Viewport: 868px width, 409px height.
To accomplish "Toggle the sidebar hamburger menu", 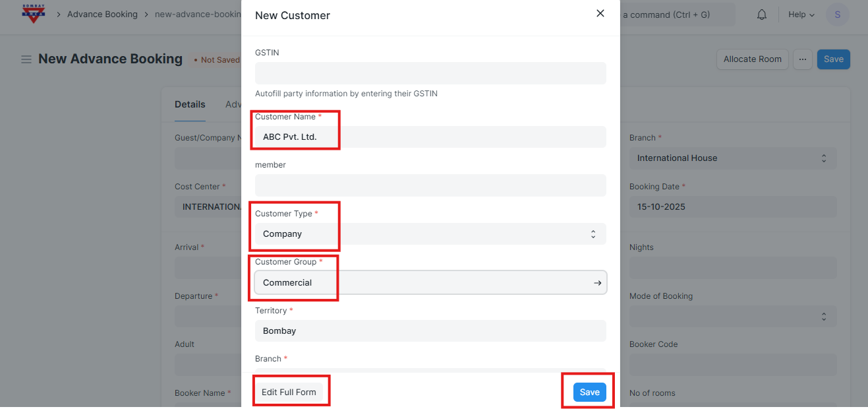I will click(26, 59).
